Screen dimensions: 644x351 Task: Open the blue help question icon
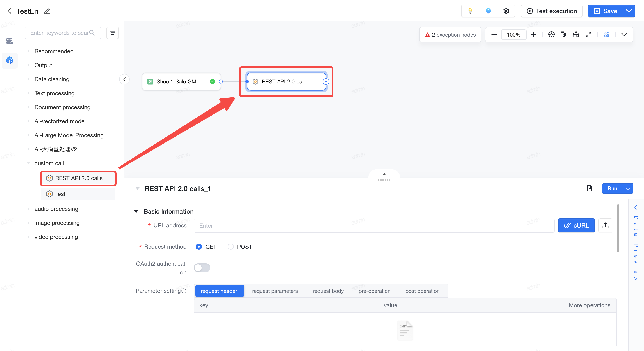[x=488, y=11]
